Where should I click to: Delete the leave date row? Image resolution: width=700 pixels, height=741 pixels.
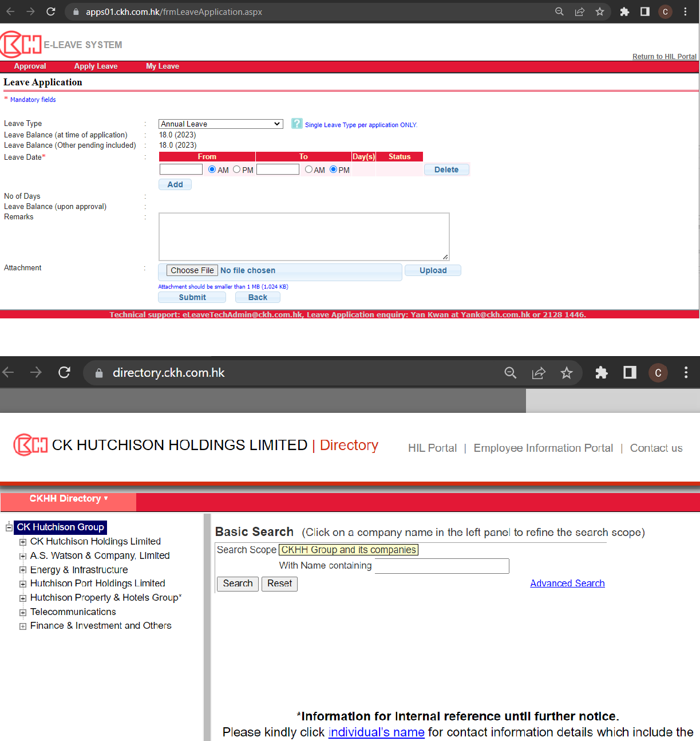446,170
